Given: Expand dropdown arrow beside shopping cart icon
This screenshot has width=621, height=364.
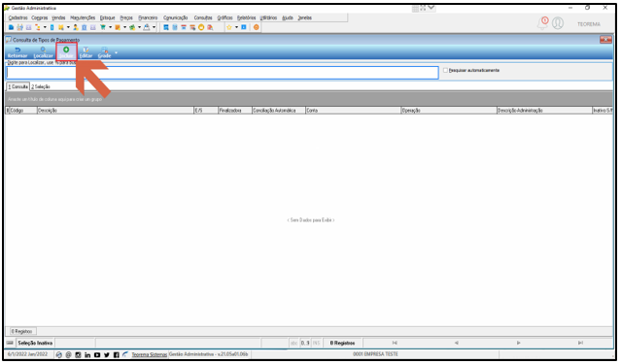Looking at the screenshot, I should click(110, 27).
